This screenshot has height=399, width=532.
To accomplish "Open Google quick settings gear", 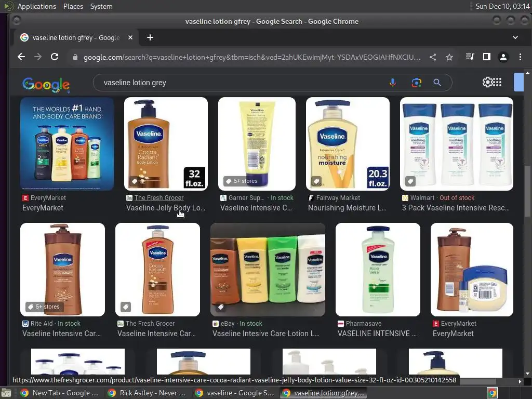I will pyautogui.click(x=487, y=82).
